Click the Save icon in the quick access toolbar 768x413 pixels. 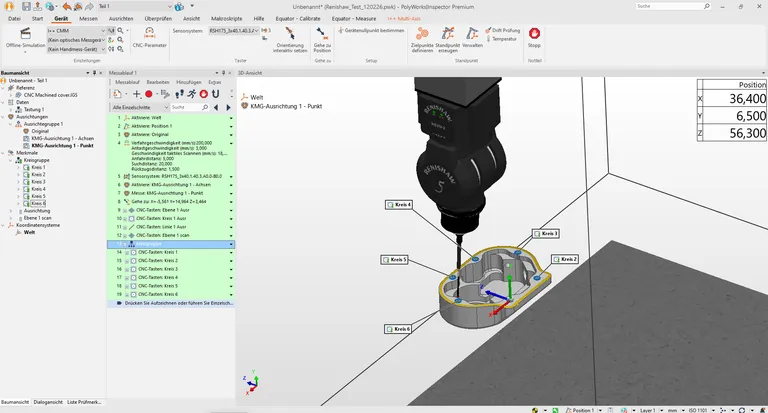tap(26, 6)
